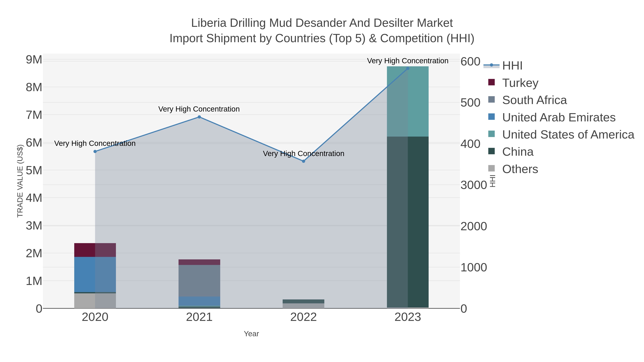644x362 pixels.
Task: Click the 3000 tick on the right HHI axis
Action: [474, 185]
